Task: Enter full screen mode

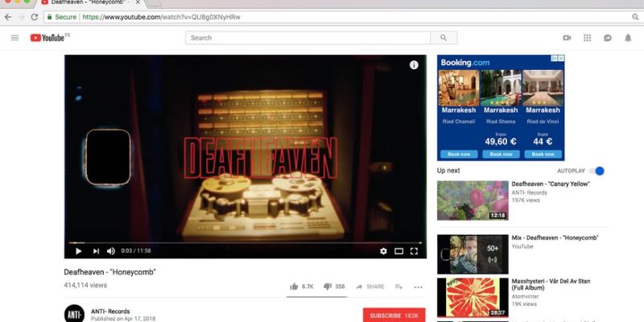Action: [414, 251]
